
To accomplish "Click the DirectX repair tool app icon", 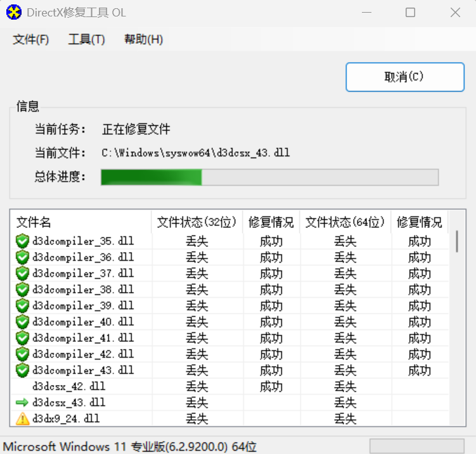I will tap(14, 13).
